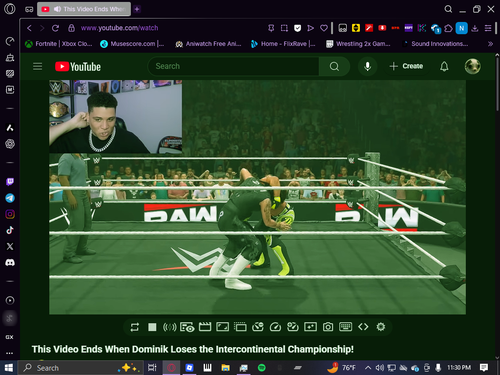
Task: Open File Explorer from the taskbar
Action: tap(226, 368)
